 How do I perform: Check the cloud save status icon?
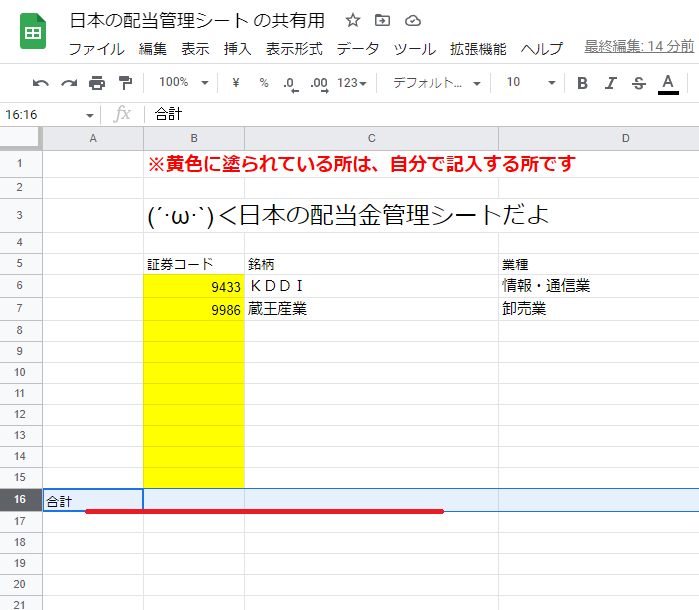point(412,20)
